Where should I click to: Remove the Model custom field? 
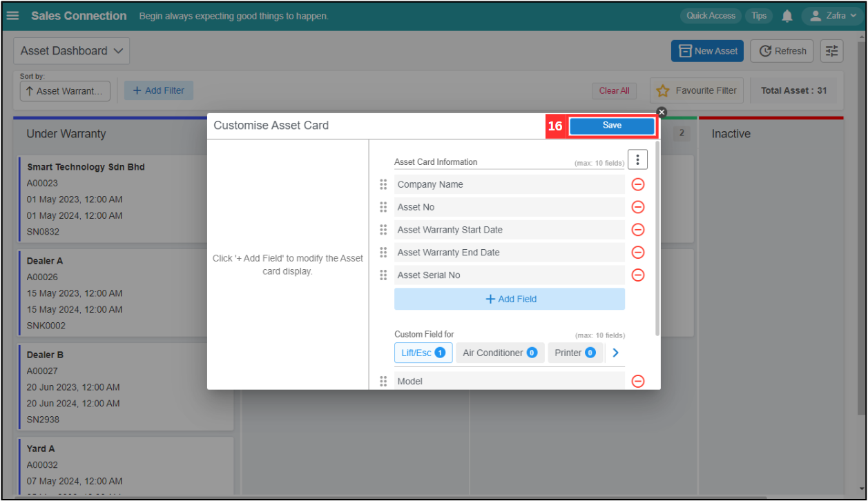point(638,381)
